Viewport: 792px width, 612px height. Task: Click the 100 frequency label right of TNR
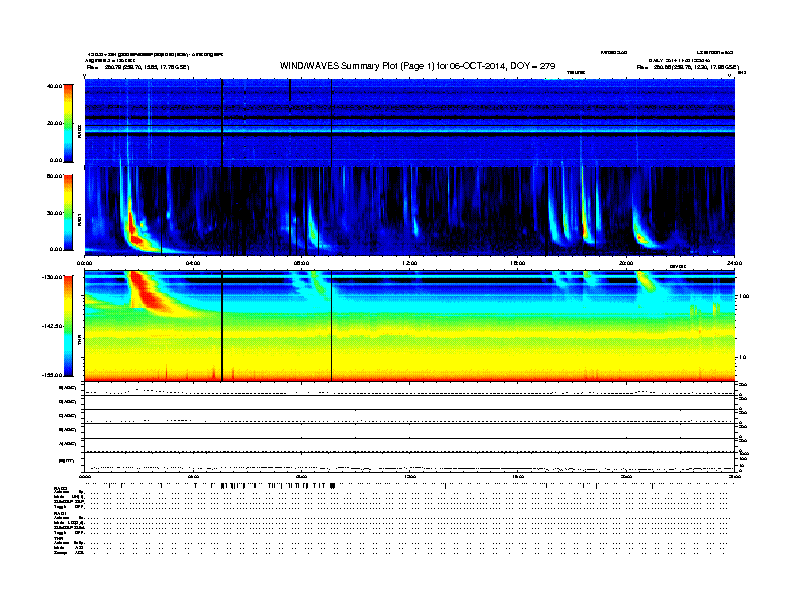pos(744,296)
